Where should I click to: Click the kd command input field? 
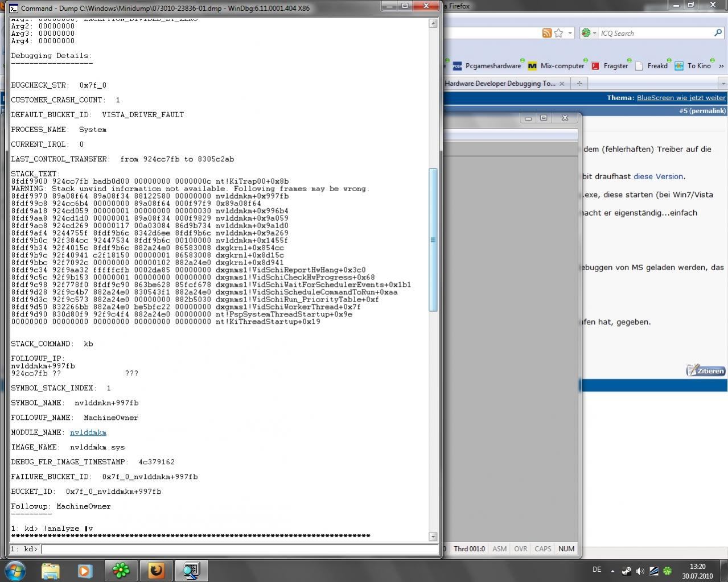[239, 549]
